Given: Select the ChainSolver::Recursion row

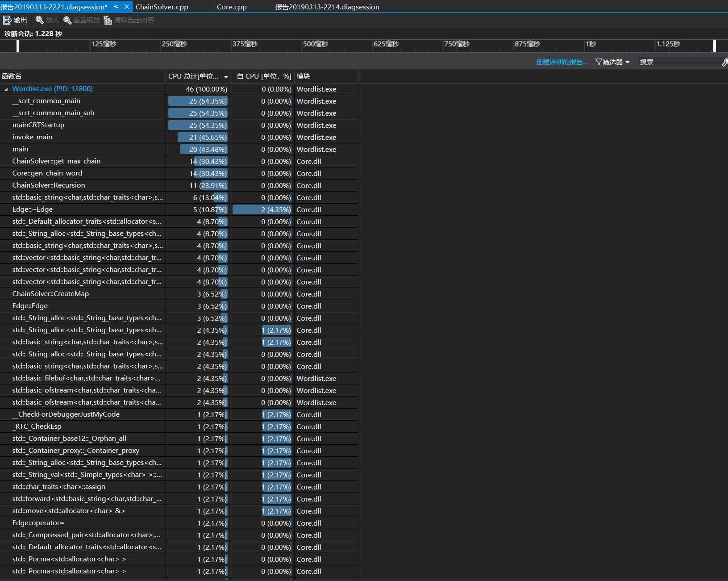Looking at the screenshot, I should (179, 185).
